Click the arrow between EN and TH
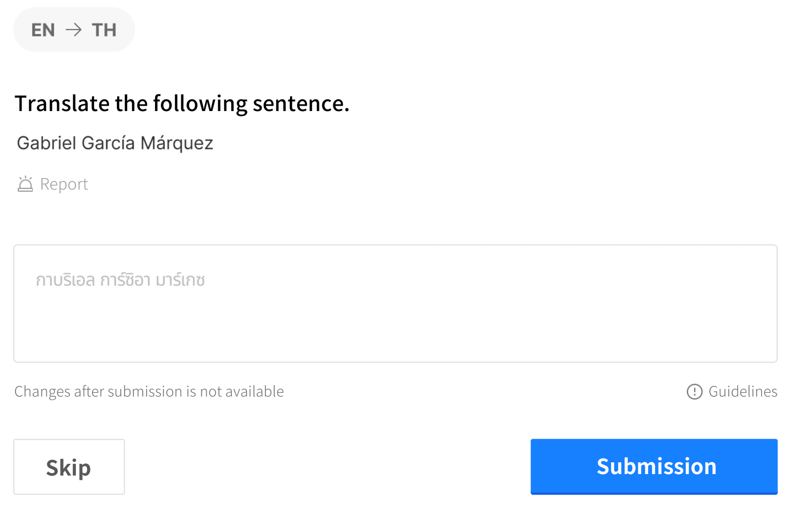This screenshot has height=523, width=812. point(73,30)
